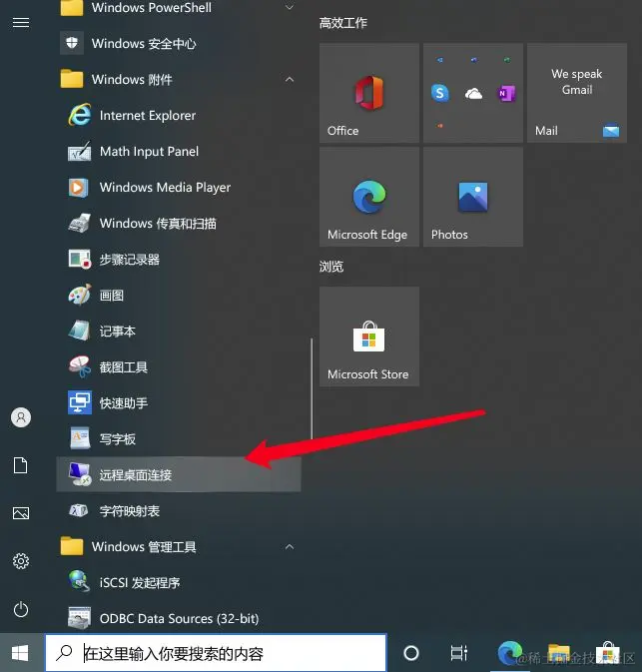642x672 pixels.
Task: Click Math Input Panel label
Action: tap(149, 151)
